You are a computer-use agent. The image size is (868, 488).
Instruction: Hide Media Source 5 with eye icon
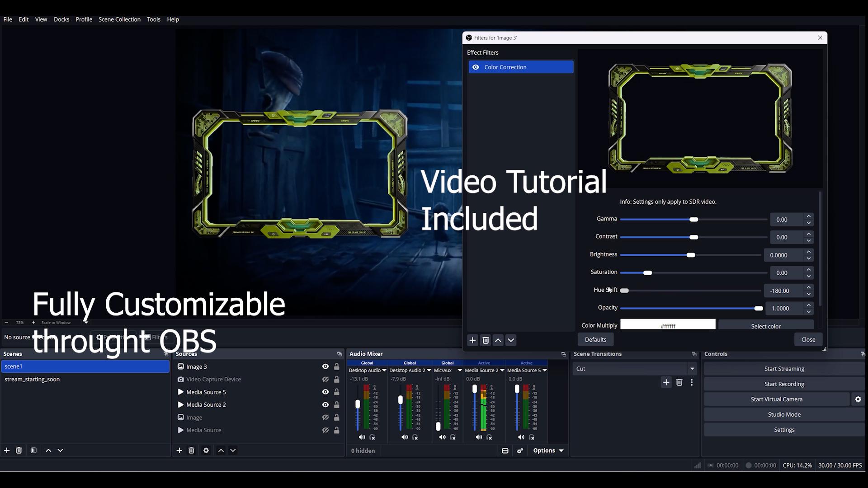(325, 392)
